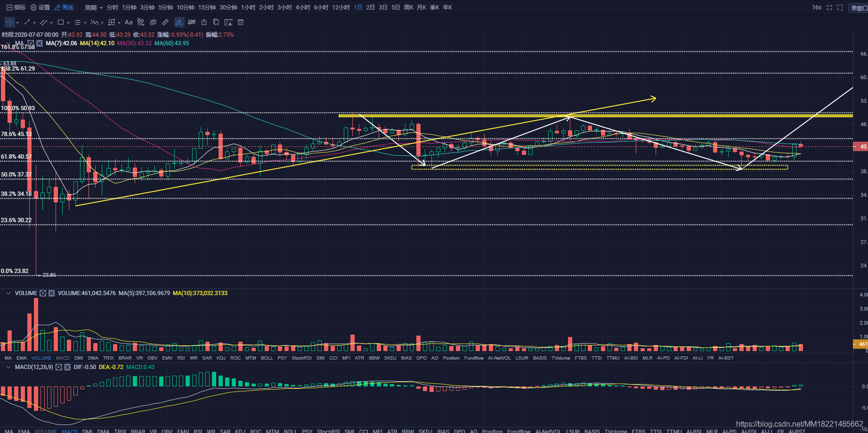The width and height of the screenshot is (868, 433).
Task: Toggle the 画线 drawing toolbar
Action: pos(64,8)
